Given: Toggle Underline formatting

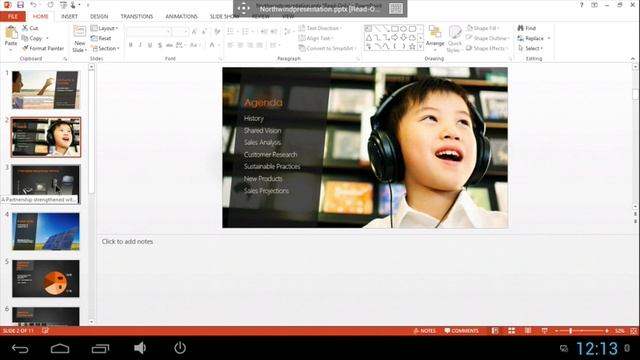Looking at the screenshot, I should coord(150,45).
